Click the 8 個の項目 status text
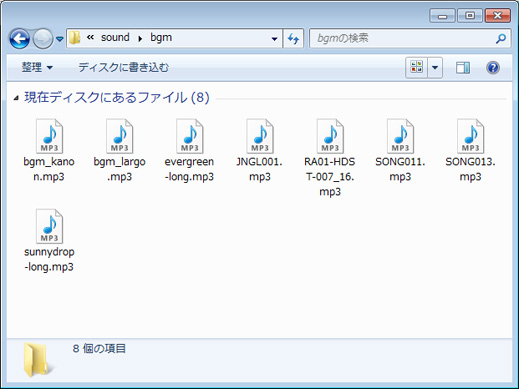Screen dimensions: 519x389 (99, 349)
